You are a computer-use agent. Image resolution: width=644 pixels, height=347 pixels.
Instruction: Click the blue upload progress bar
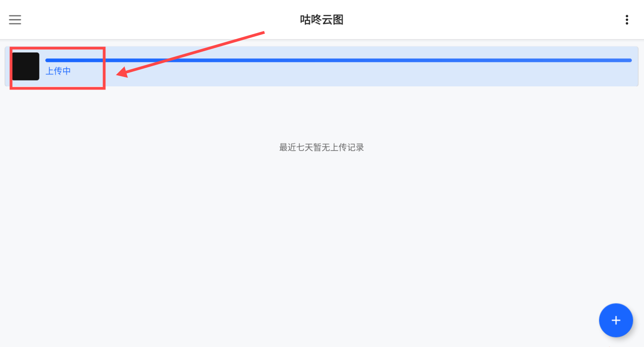[x=339, y=60]
